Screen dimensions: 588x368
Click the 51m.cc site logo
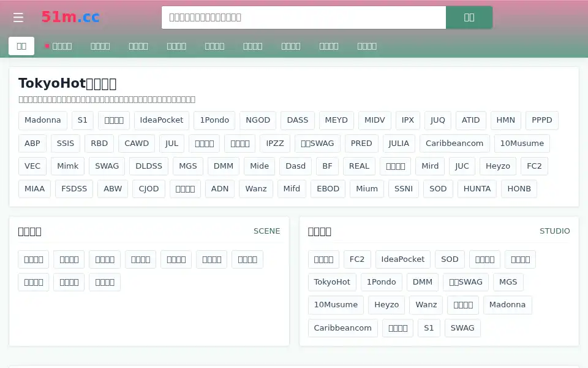(x=70, y=17)
